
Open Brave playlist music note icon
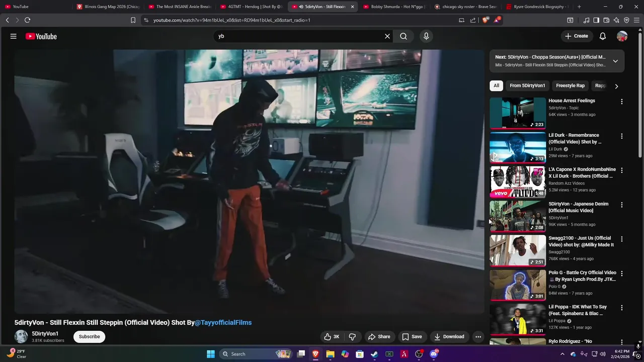click(x=586, y=20)
